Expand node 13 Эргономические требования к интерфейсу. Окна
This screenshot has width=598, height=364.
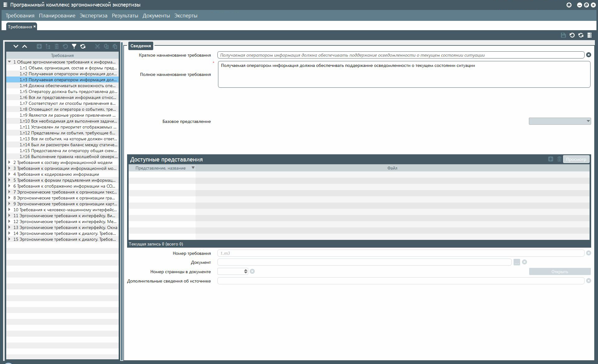coord(9,227)
